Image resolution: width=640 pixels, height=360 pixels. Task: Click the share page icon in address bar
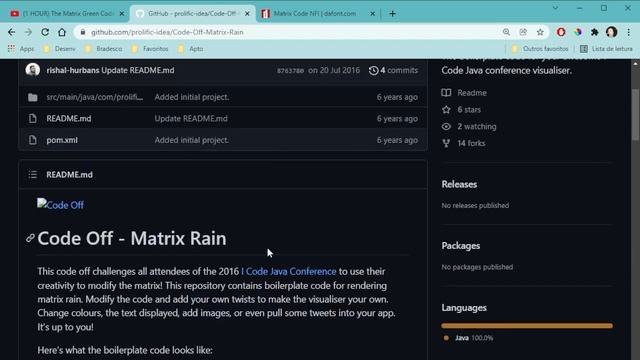[523, 32]
